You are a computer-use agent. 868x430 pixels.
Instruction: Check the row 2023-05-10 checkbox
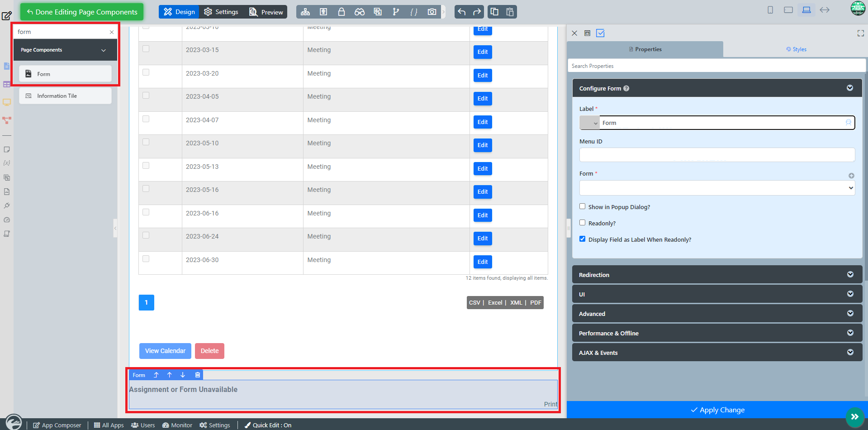pyautogui.click(x=146, y=142)
